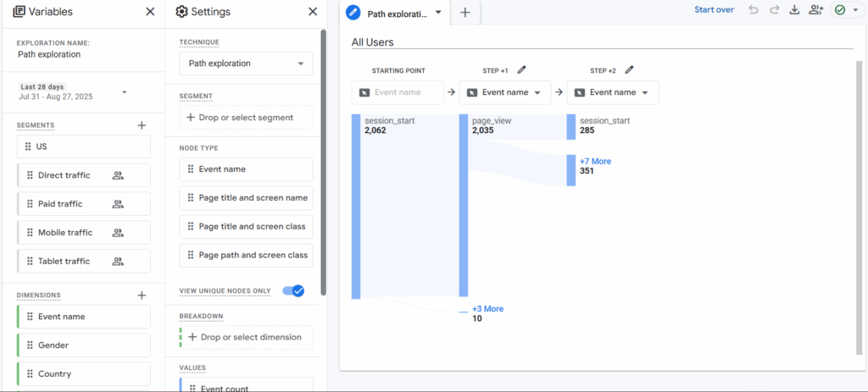Open the green checkmark data status menu
Viewport: 868px width, 392px height.
[x=847, y=10]
